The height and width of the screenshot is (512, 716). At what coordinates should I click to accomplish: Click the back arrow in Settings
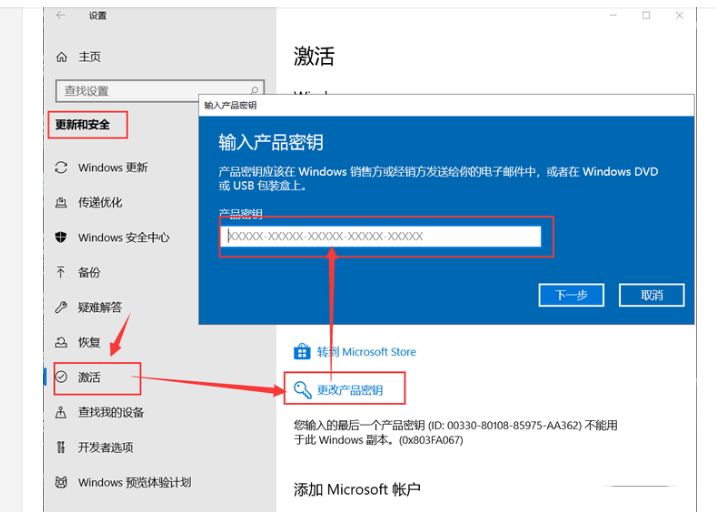[x=61, y=16]
